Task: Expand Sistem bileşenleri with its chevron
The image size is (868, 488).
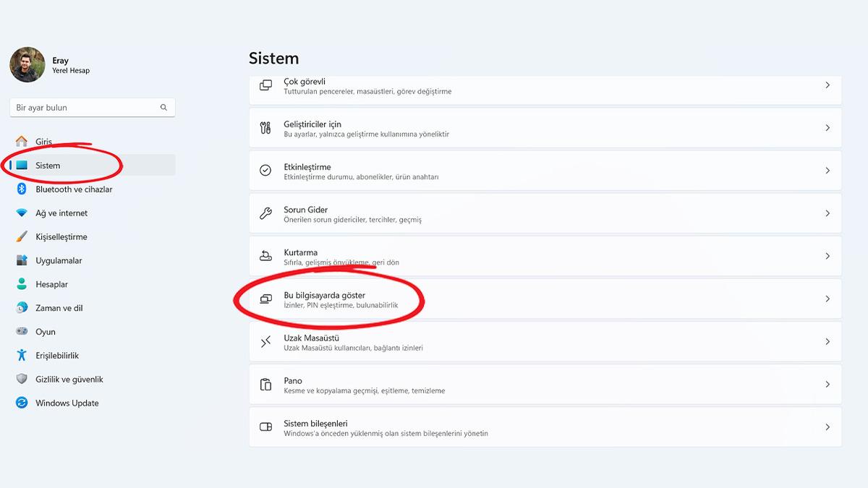Action: [827, 427]
